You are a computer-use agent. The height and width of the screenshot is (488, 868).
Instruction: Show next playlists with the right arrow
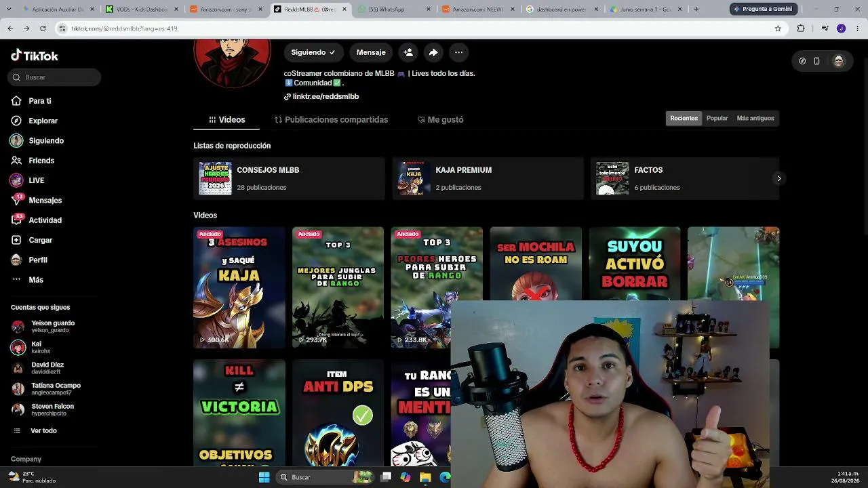click(778, 178)
